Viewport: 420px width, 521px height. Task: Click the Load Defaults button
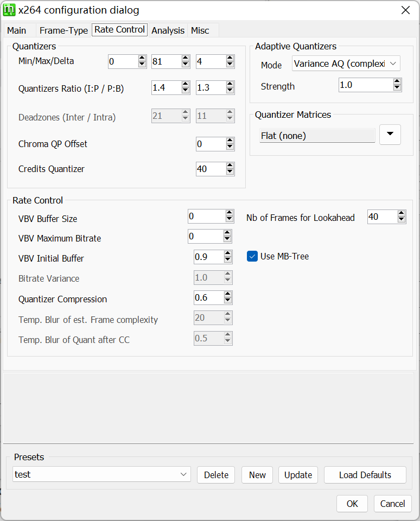pyautogui.click(x=365, y=475)
